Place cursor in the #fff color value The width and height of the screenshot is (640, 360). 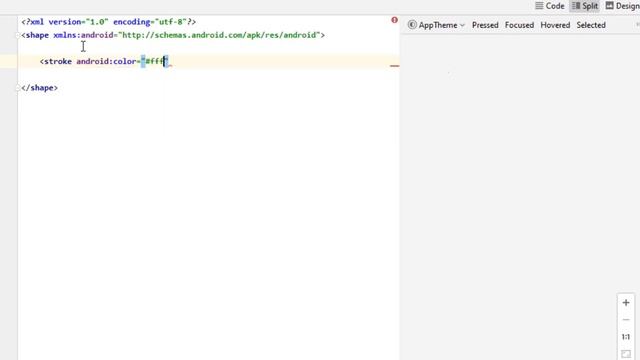coord(155,61)
